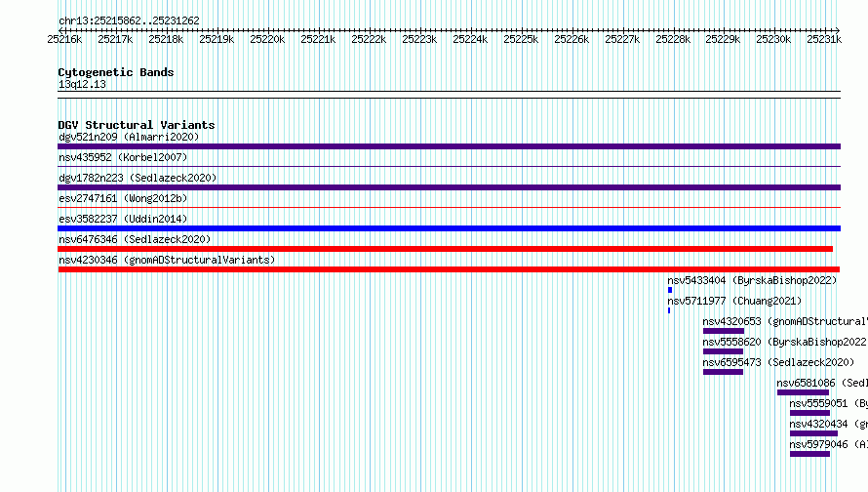The width and height of the screenshot is (868, 492).
Task: Select the purple nsv5558620 variant bar
Action: click(723, 351)
